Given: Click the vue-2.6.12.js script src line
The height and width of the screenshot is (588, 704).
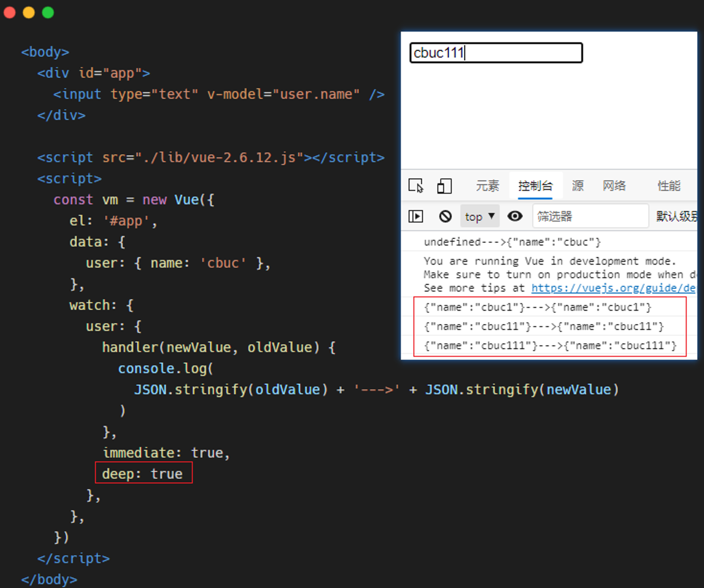Looking at the screenshot, I should pyautogui.click(x=211, y=157).
